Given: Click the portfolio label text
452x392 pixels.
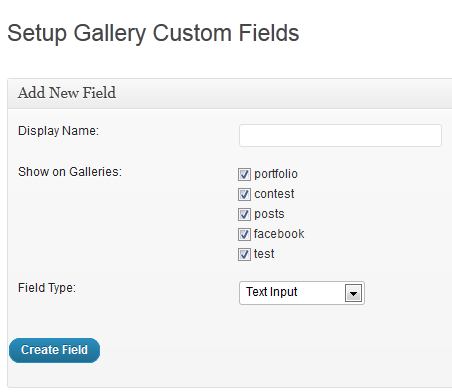Looking at the screenshot, I should [276, 174].
